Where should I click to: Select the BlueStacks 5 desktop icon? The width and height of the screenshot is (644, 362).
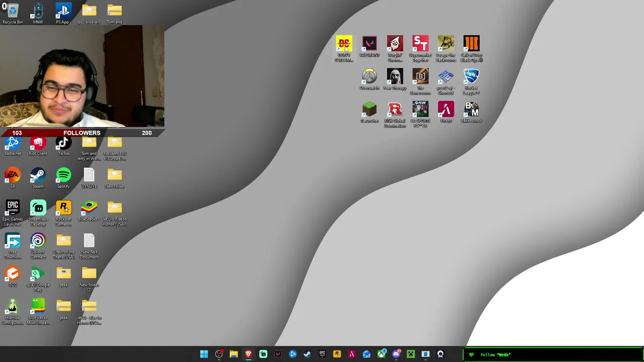(89, 211)
